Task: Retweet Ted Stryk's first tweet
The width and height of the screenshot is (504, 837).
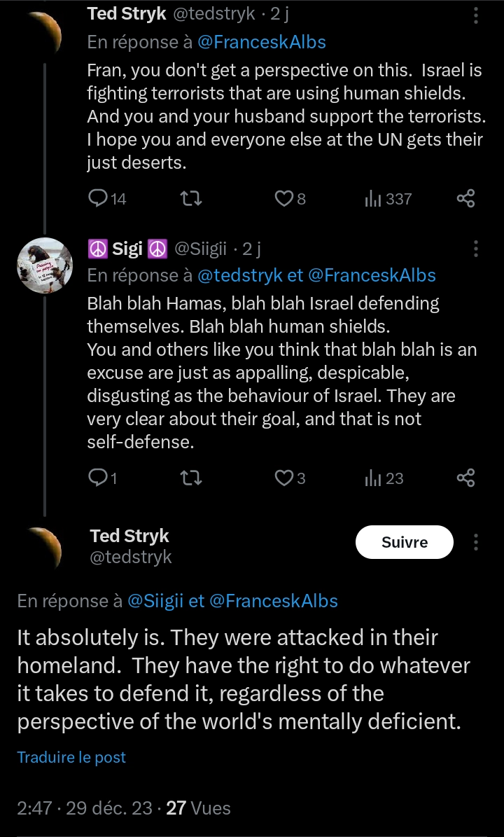Action: (192, 199)
